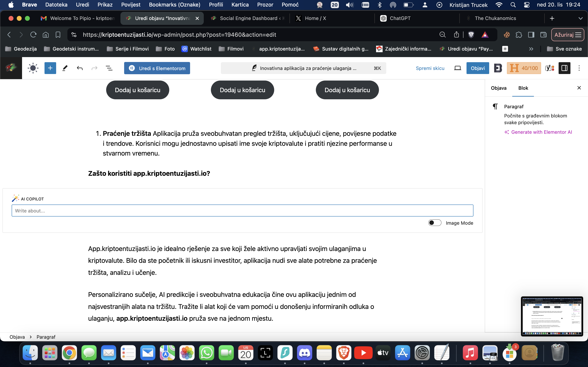
Task: Open the Headline score 40/100 indicator
Action: coord(524,68)
